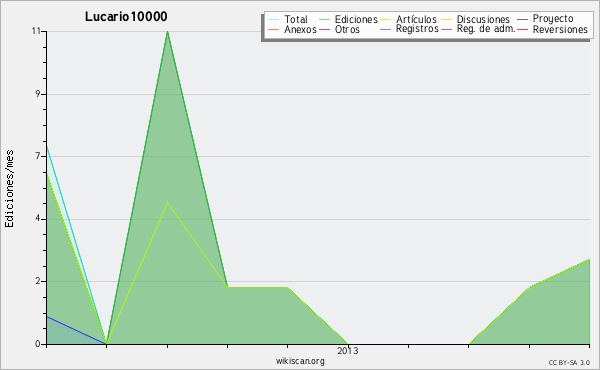Screen dimensions: 600x370
Task: Click the 'Ediciones' legend label
Action: pos(356,20)
